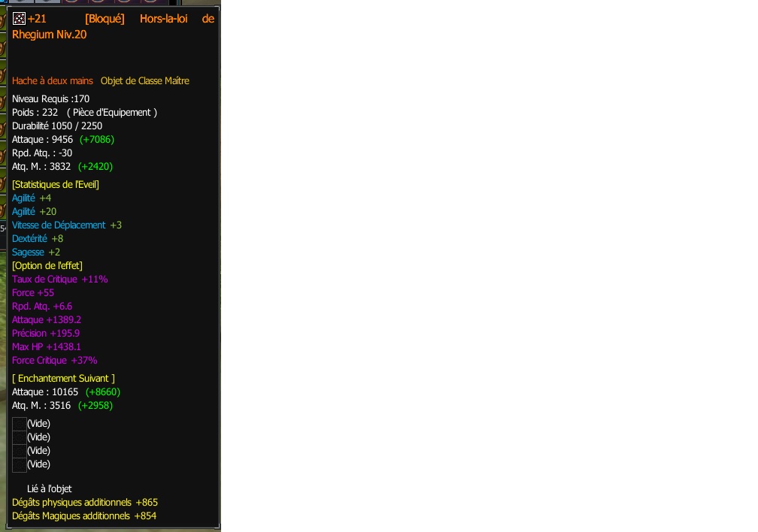Click the 'Agilité +4' stat
758x532 pixels.
[32, 198]
